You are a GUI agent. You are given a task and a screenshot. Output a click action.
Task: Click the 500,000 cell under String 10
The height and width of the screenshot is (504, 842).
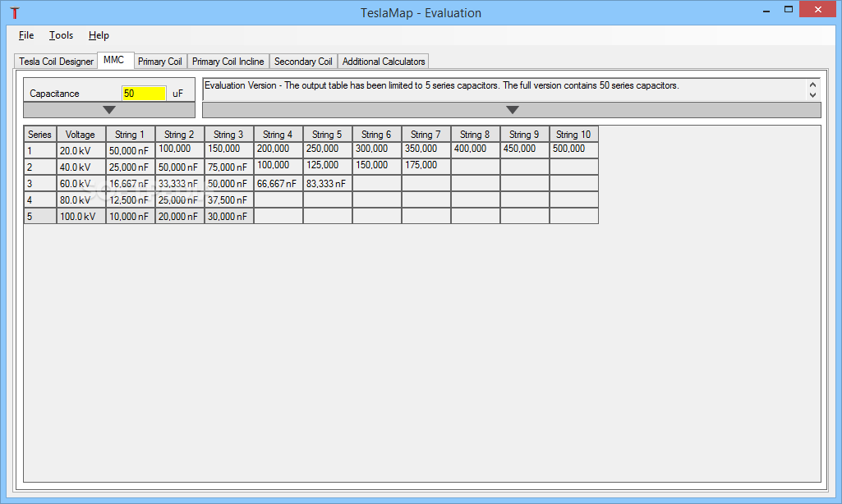pos(573,150)
